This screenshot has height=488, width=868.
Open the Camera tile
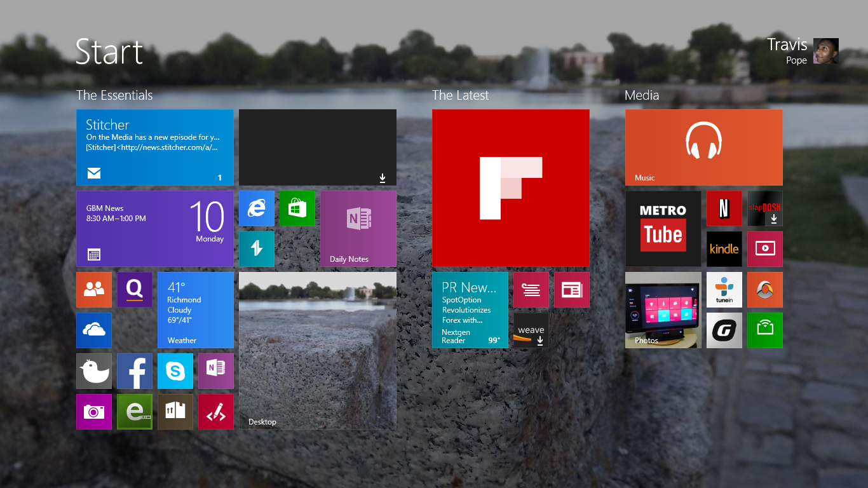pyautogui.click(x=94, y=412)
